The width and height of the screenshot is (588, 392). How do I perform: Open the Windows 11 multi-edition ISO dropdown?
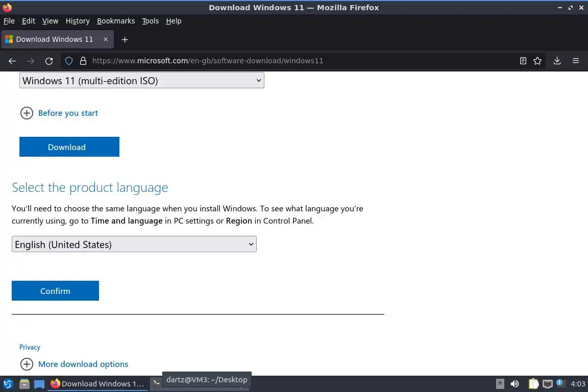point(142,80)
